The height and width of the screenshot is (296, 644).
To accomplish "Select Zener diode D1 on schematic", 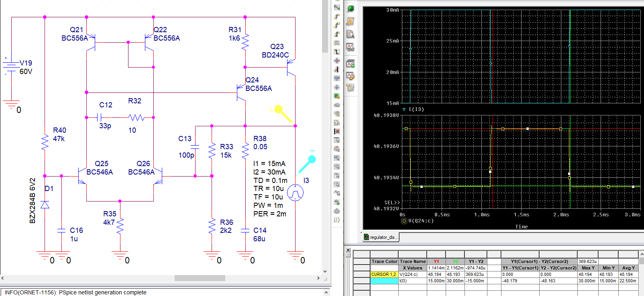I will tap(45, 205).
